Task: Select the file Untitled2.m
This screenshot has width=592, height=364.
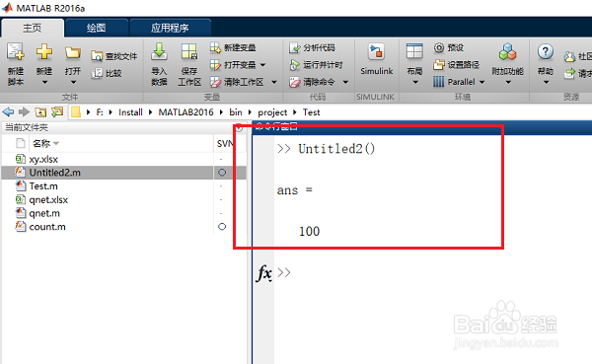Action: click(x=54, y=173)
